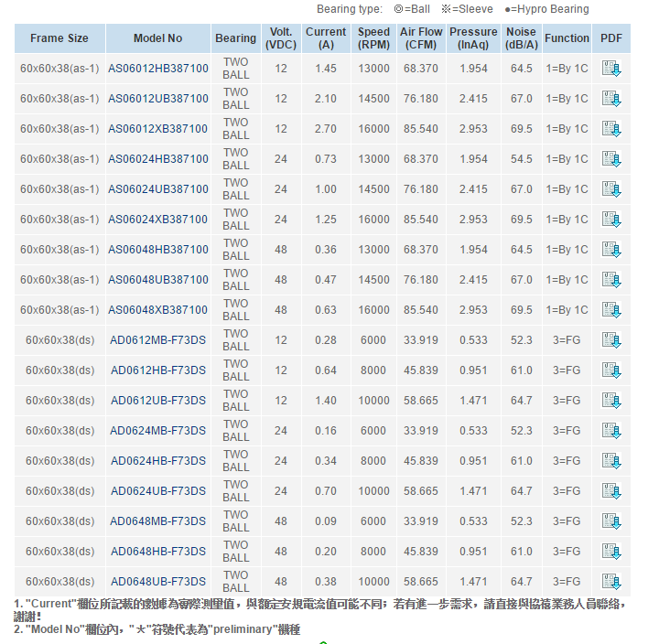Viewport: 659px width, 644px height.
Task: Open model AD0612MB-F73DS link
Action: click(158, 340)
